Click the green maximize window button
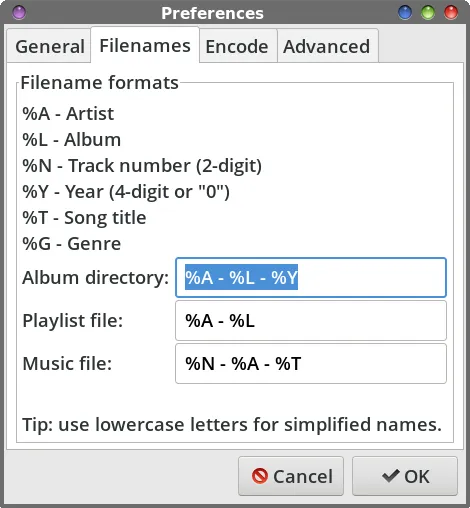This screenshot has width=470, height=508. pyautogui.click(x=428, y=13)
